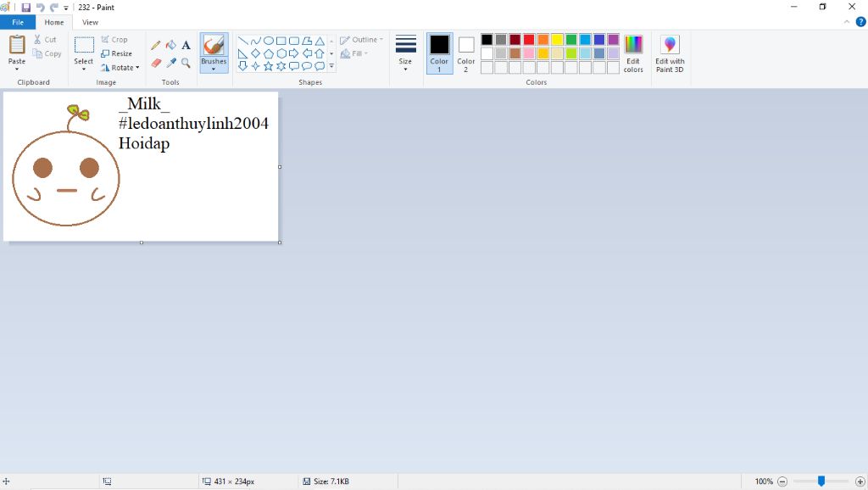Choose the Diamond shape
The image size is (868, 490).
click(256, 53)
